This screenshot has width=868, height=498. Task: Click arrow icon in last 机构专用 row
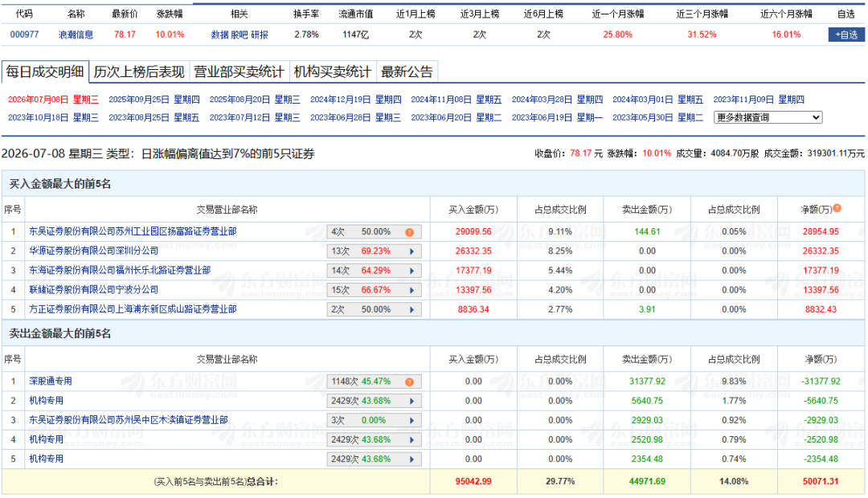tap(411, 459)
